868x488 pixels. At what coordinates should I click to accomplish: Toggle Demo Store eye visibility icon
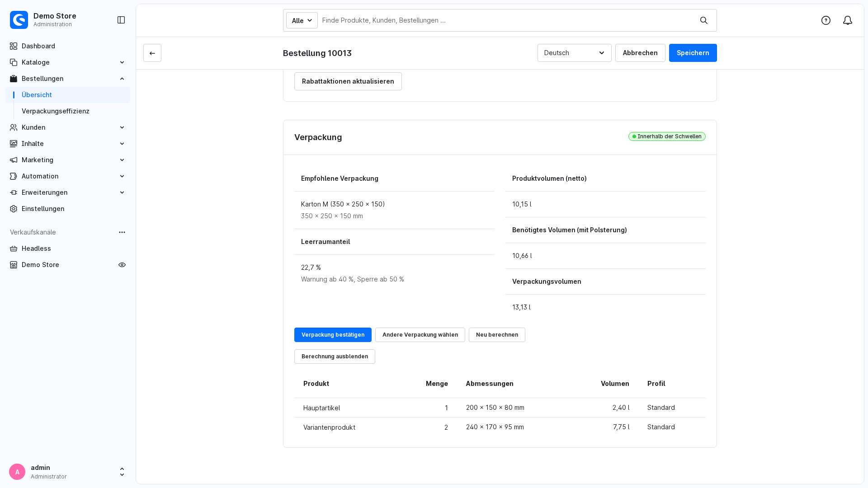[x=122, y=265]
